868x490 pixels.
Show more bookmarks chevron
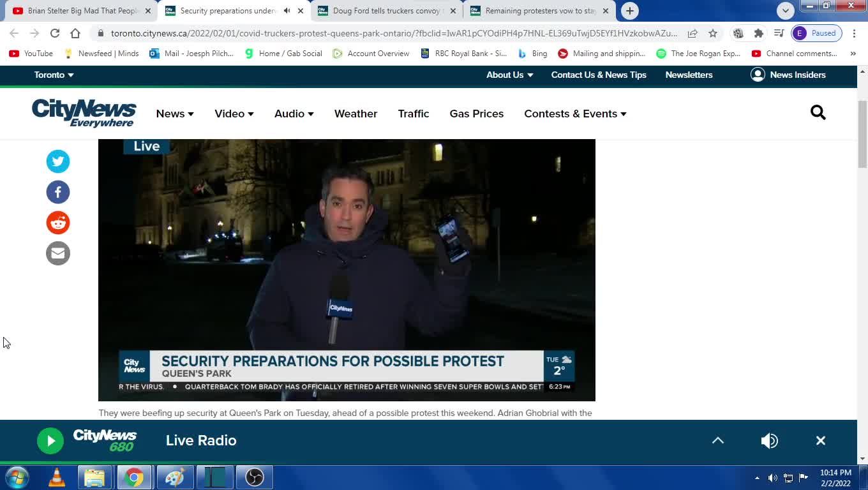[x=853, y=54]
